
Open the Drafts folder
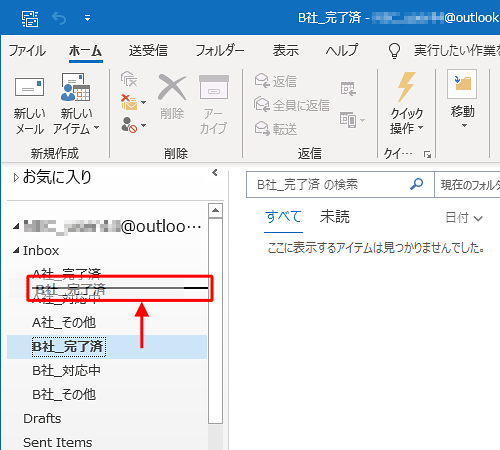click(x=42, y=419)
